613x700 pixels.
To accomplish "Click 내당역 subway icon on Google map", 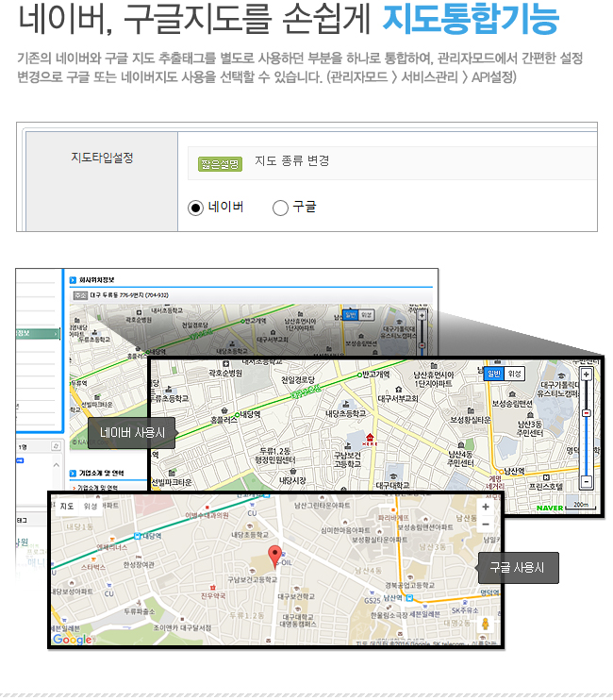I will tap(138, 536).
